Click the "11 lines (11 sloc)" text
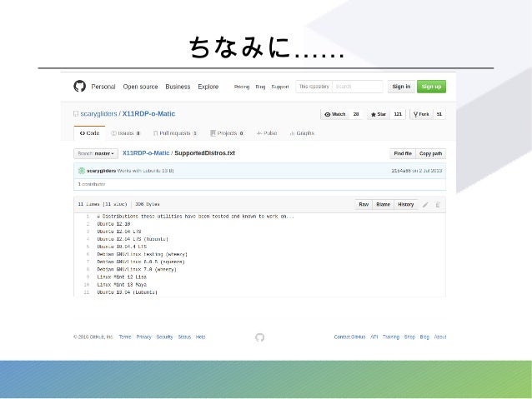The width and height of the screenshot is (532, 399). pos(103,204)
